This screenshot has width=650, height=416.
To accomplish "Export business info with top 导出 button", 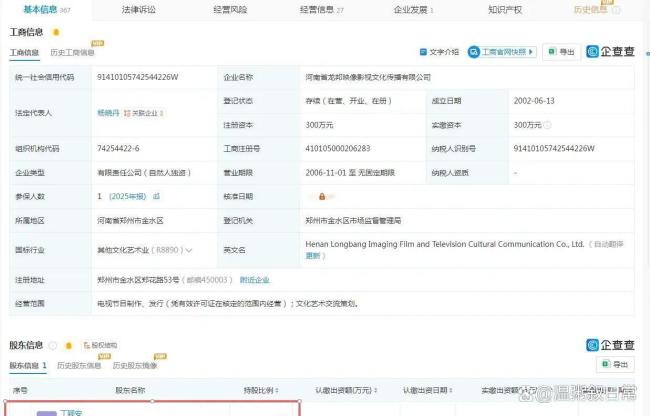I will pyautogui.click(x=561, y=52).
